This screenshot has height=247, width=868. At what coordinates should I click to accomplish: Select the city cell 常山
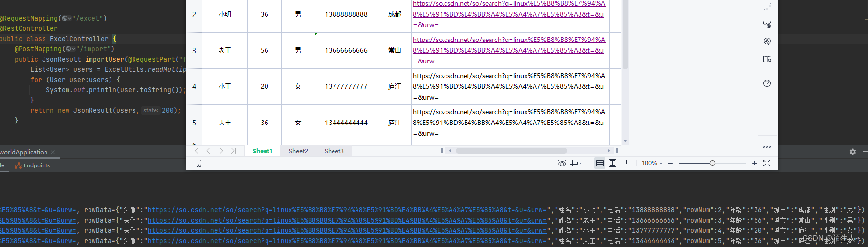pos(395,51)
